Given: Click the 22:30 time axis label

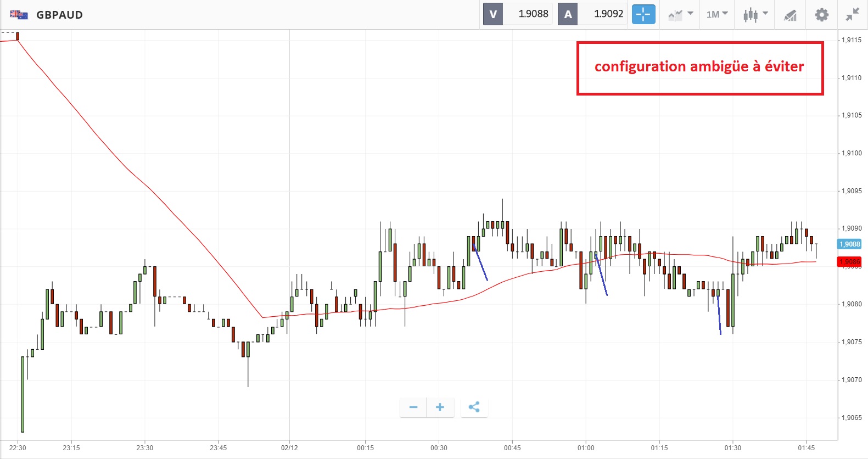Looking at the screenshot, I should pyautogui.click(x=18, y=448).
